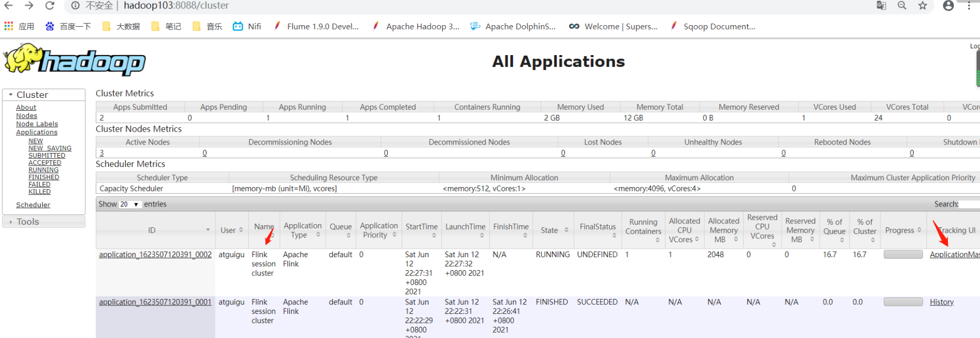Open the Welcome Superset bookmark
The width and height of the screenshot is (980, 338).
point(613,26)
